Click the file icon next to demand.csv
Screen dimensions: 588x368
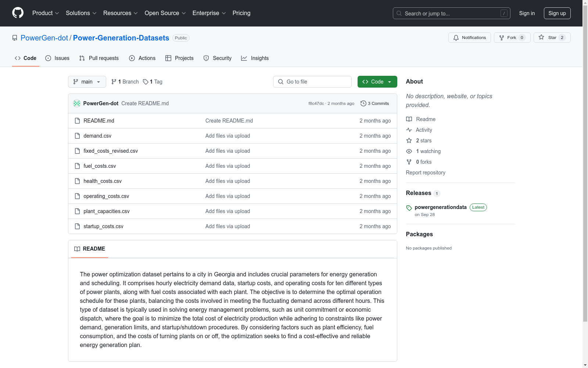pyautogui.click(x=77, y=136)
